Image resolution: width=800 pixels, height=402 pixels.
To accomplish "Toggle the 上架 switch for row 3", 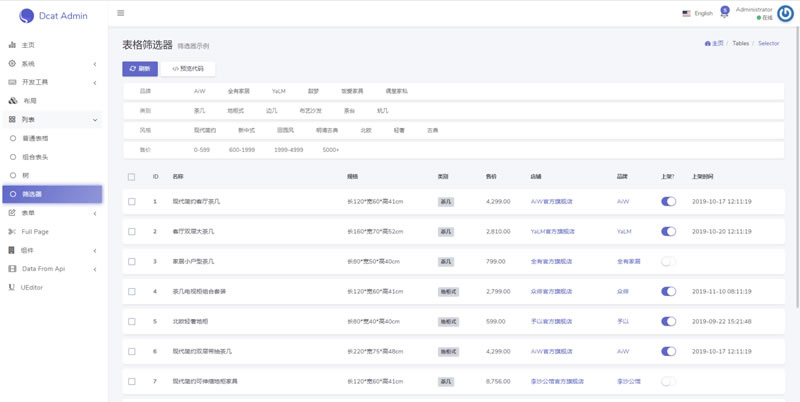I will tap(668, 262).
